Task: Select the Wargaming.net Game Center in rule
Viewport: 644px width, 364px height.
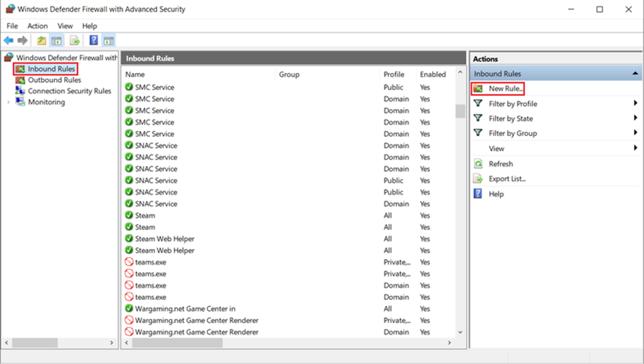Action: [185, 309]
